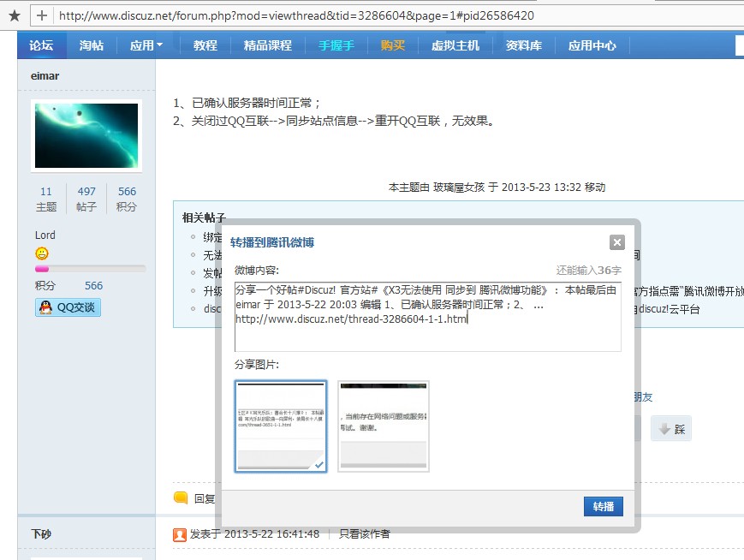The image size is (744, 560).
Task: Open the 论坛 navigation tab
Action: tap(41, 45)
